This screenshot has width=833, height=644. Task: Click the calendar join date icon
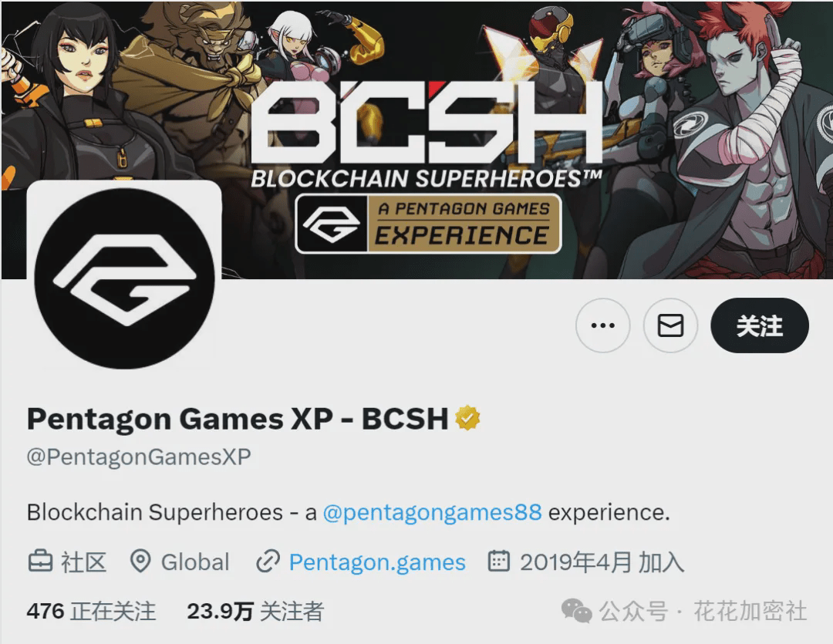pos(499,561)
